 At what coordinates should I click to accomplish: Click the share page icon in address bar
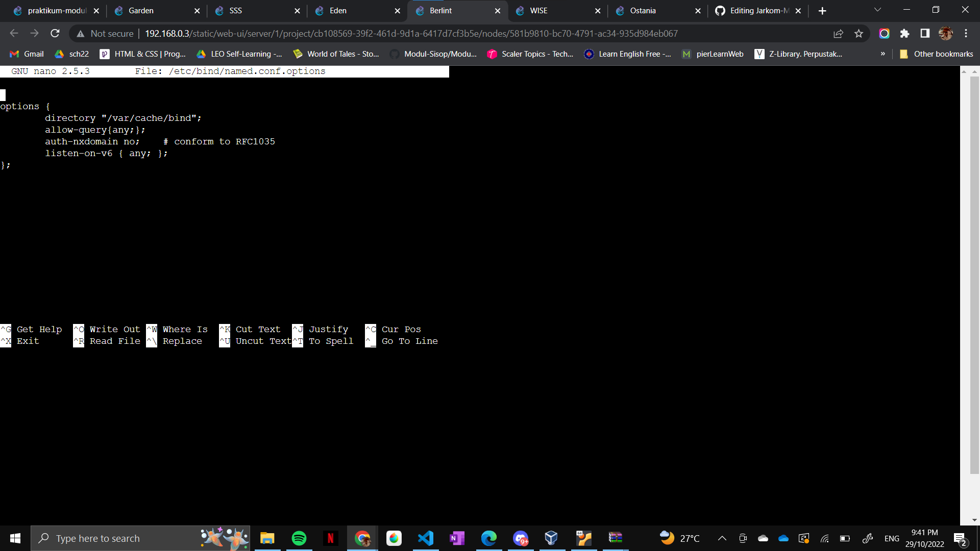838,34
